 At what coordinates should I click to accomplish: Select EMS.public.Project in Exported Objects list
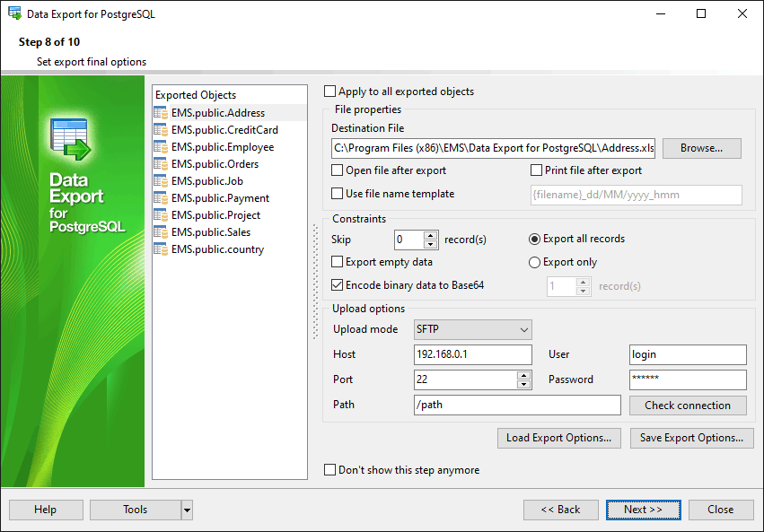(x=215, y=215)
